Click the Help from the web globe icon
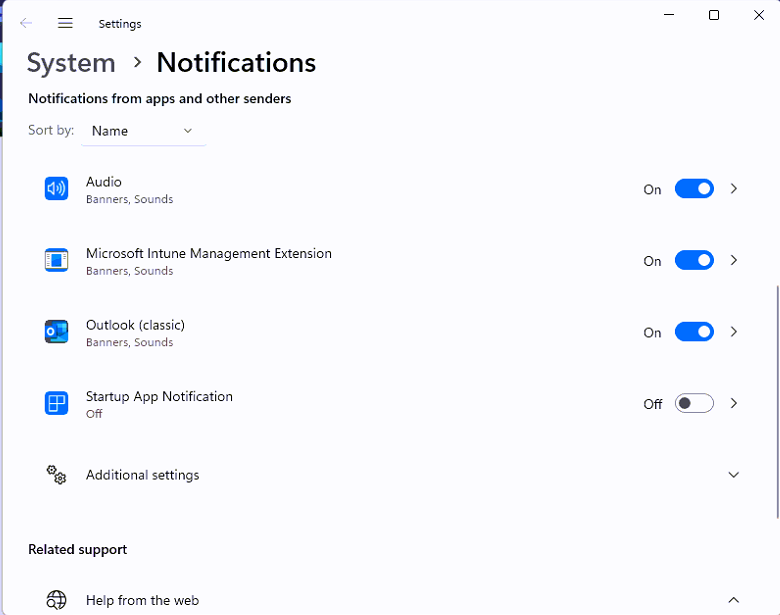The height and width of the screenshot is (615, 780). pyautogui.click(x=56, y=600)
